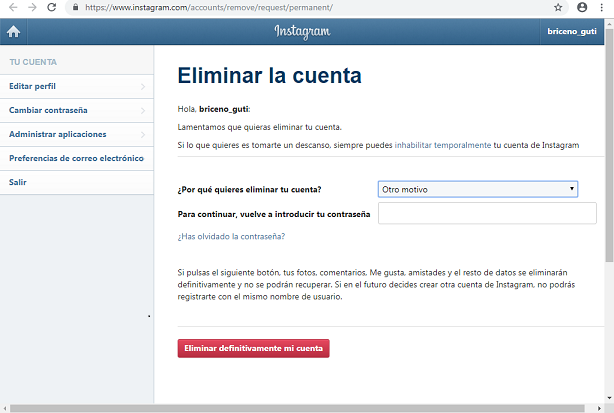Click 'Lamentamos que quieras eliminar tu cuenta.' text
The height and width of the screenshot is (413, 614).
(260, 127)
